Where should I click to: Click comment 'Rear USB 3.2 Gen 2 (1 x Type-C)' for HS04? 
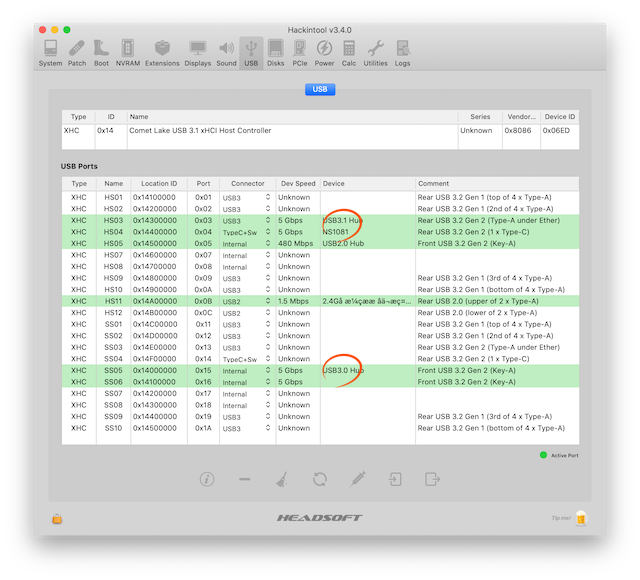coord(473,232)
